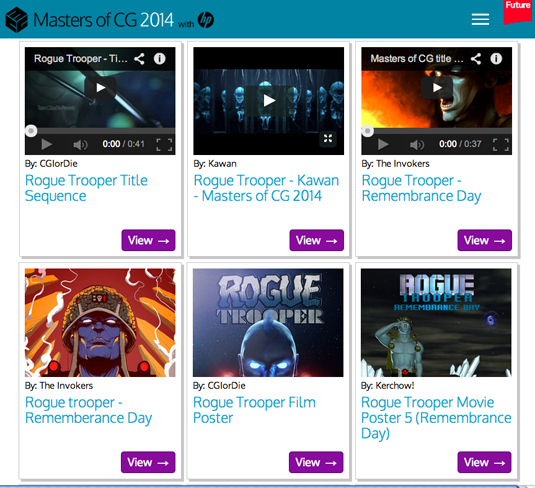535x488 pixels.
Task: Click the 'By: CGIorDie' text under Title Sequence video
Action: (51, 164)
